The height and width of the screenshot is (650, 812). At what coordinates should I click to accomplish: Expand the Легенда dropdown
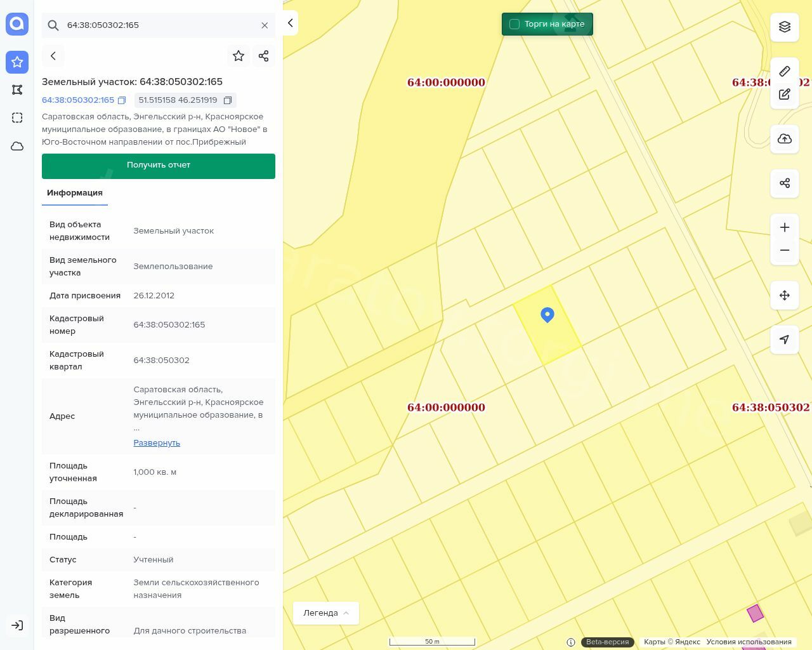(326, 613)
